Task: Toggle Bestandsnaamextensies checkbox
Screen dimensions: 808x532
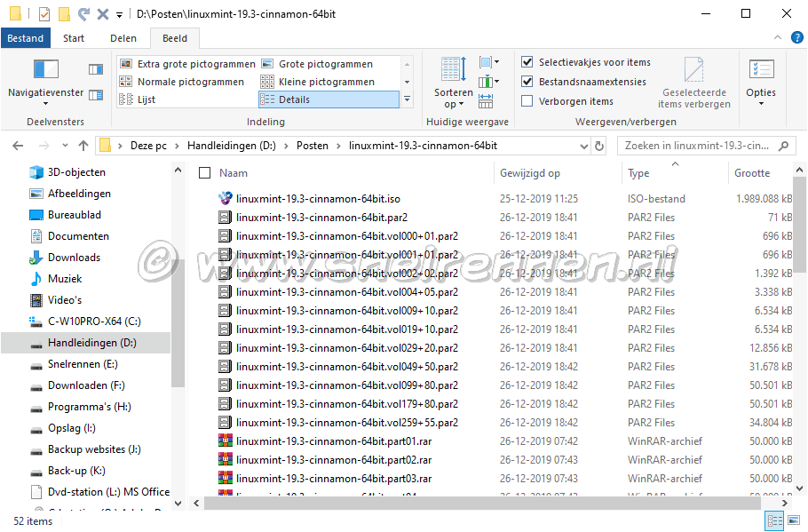Action: click(x=527, y=82)
